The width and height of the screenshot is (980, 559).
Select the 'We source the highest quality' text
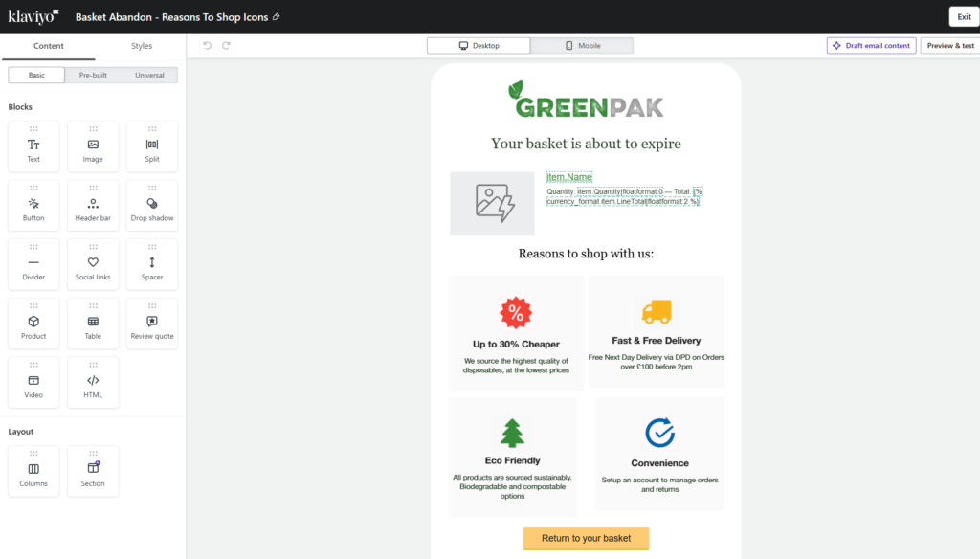click(x=516, y=366)
